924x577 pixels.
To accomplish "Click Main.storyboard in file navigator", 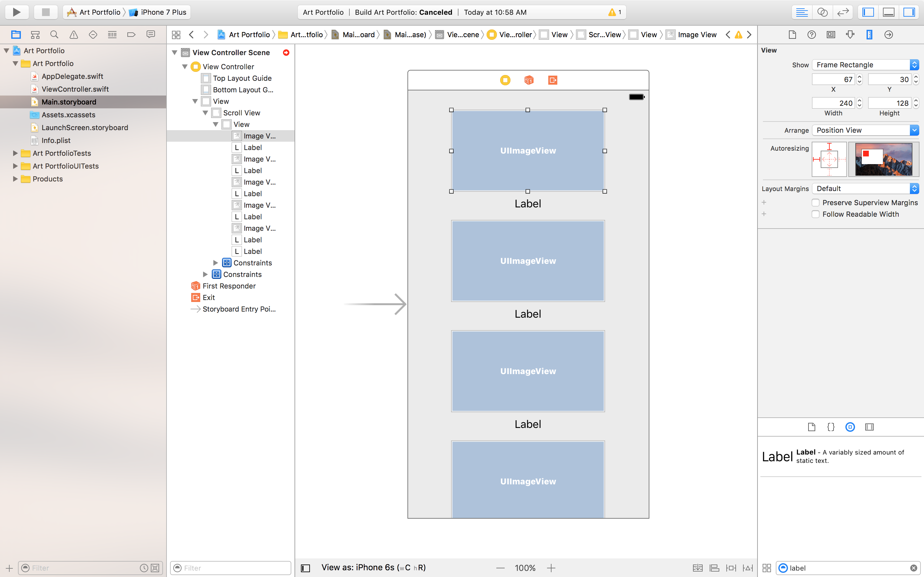I will coord(69,101).
